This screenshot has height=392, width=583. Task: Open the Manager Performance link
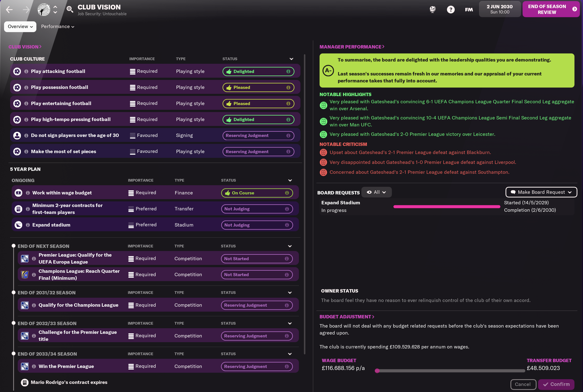352,47
